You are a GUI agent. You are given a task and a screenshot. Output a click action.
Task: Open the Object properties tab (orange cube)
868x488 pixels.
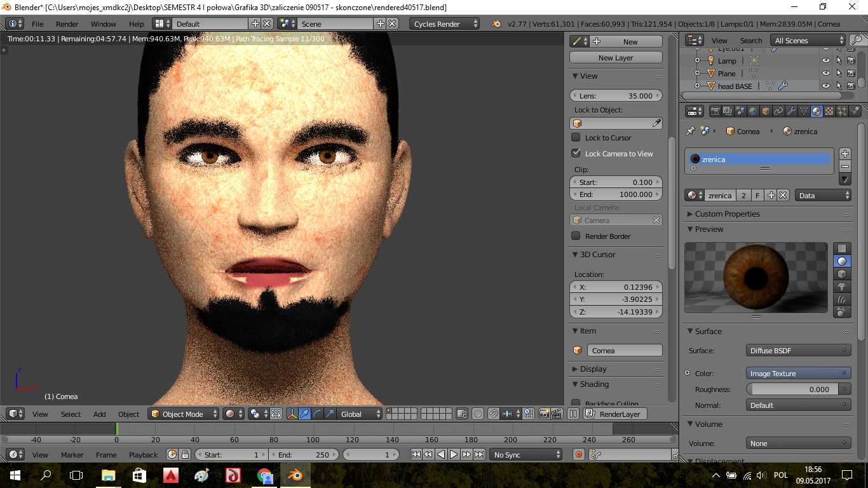pos(766,111)
